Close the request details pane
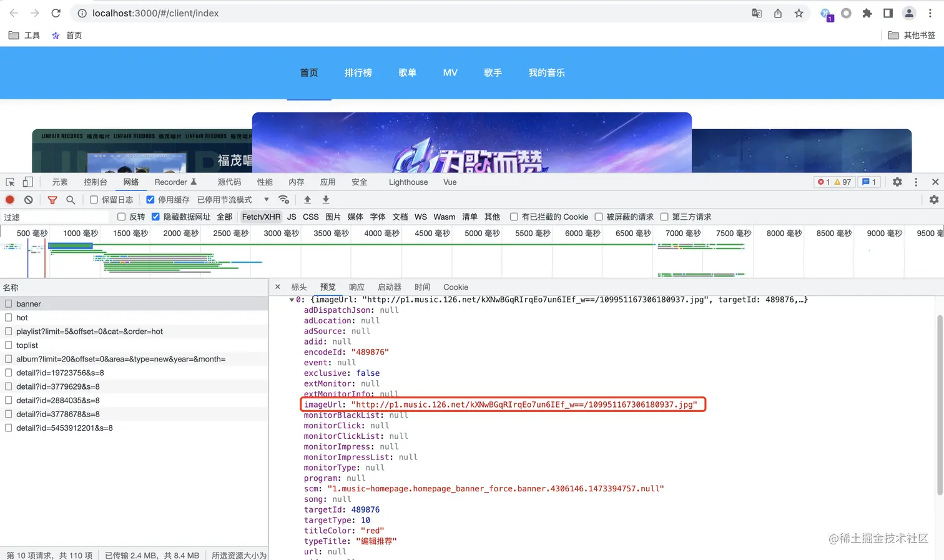Viewport: 944px width, 560px height. tap(278, 287)
